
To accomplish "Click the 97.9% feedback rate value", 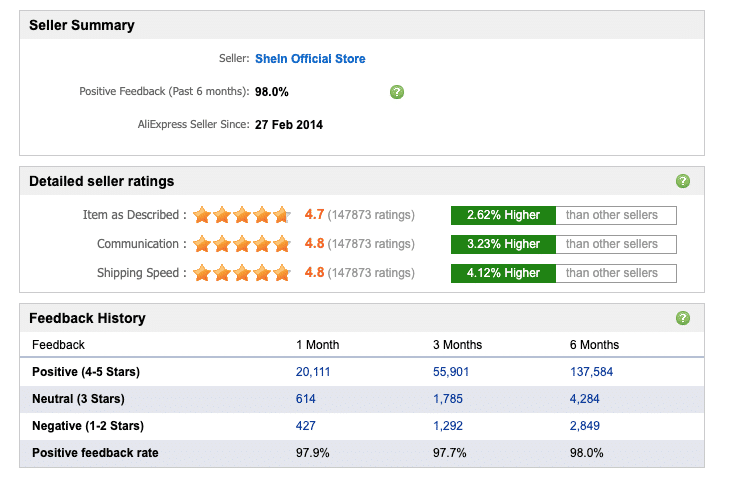I will (x=312, y=453).
